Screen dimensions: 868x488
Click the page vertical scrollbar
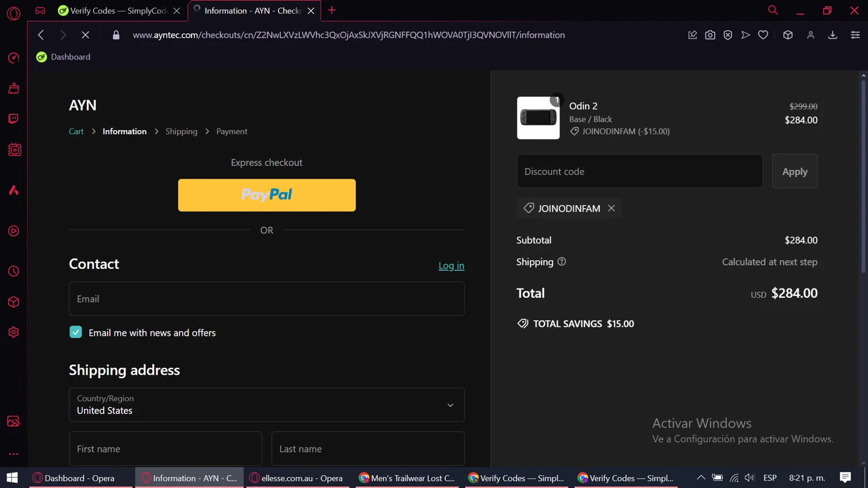863,176
